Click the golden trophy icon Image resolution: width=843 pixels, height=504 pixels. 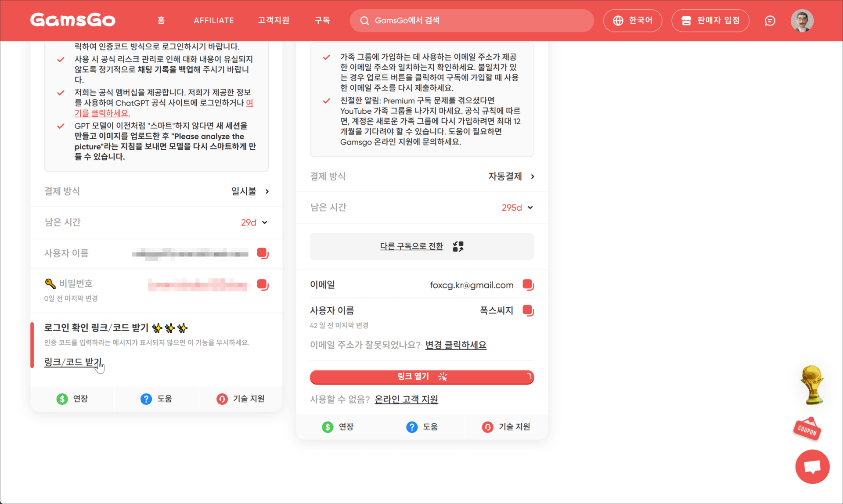coord(812,385)
